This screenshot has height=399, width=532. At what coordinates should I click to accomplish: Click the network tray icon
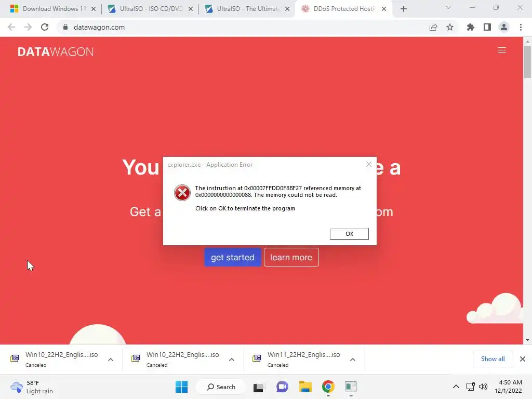[x=471, y=387]
